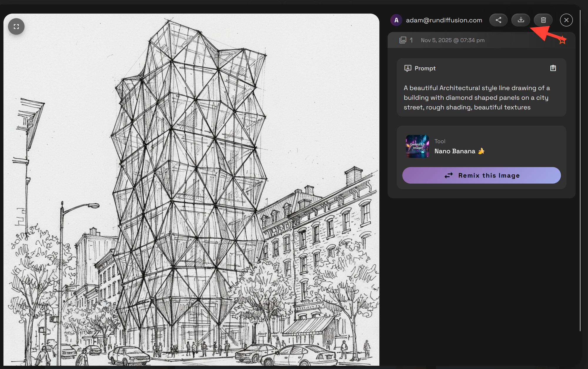Delete image with trash icon
Screen dimensions: 588x369
pyautogui.click(x=543, y=20)
